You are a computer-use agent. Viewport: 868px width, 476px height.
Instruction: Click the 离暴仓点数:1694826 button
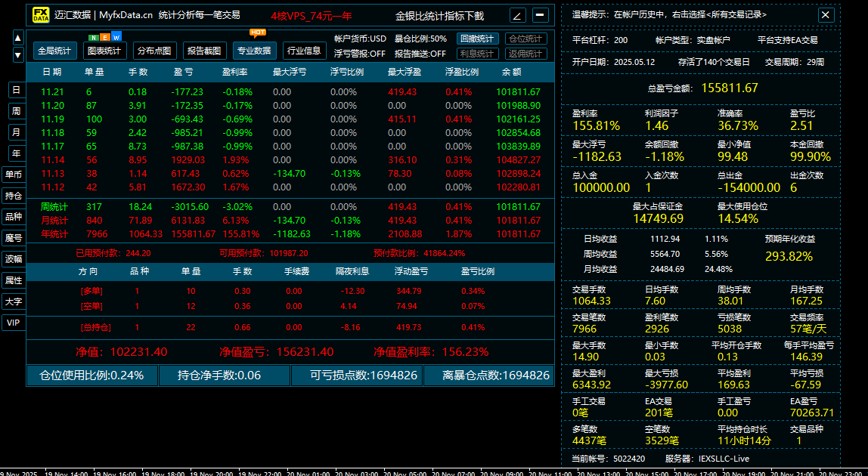488,376
